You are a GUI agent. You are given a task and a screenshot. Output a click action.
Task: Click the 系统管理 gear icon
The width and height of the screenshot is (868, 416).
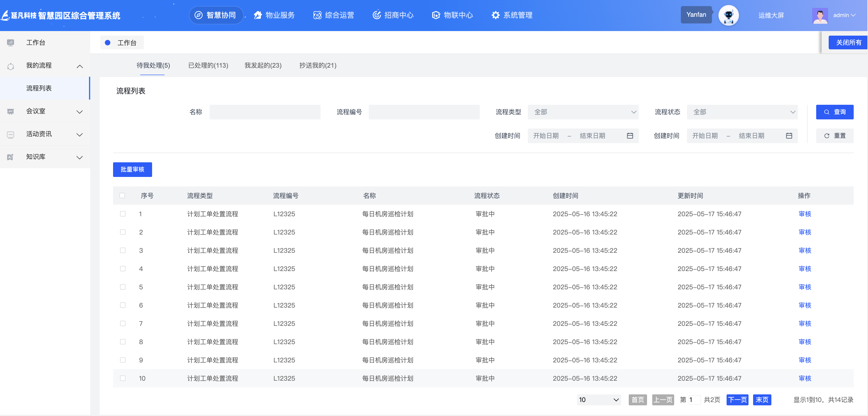[495, 15]
